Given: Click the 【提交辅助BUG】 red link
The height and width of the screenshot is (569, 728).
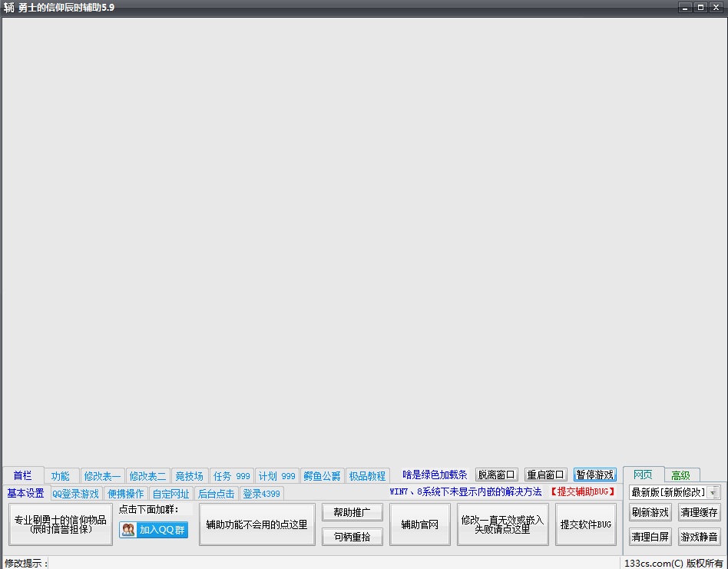Looking at the screenshot, I should (x=583, y=491).
